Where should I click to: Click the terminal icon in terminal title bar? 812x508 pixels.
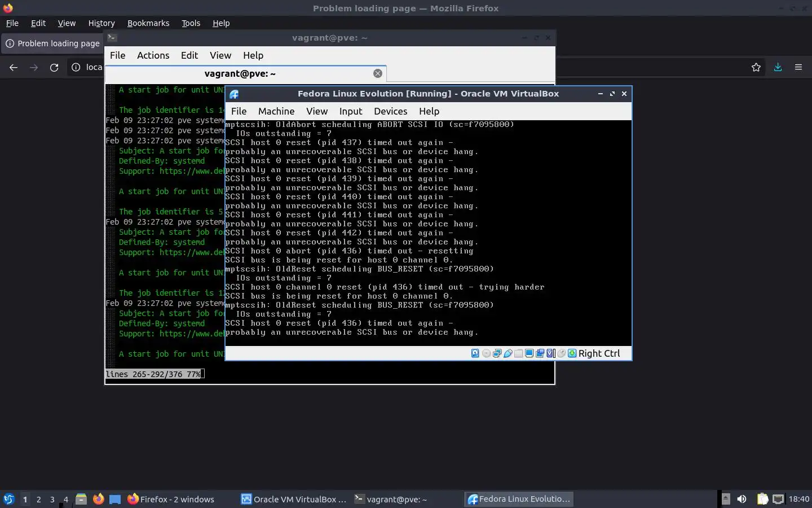tap(112, 38)
